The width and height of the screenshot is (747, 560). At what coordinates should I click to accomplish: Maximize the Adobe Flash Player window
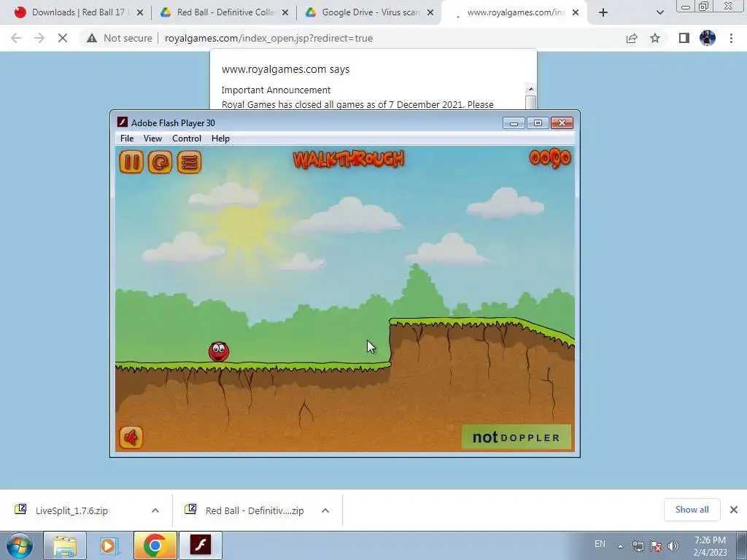point(538,122)
